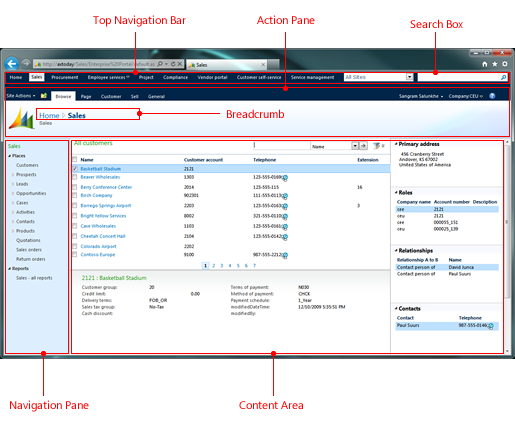Open the browser home icon
This screenshot has width=515, height=421.
485,64
